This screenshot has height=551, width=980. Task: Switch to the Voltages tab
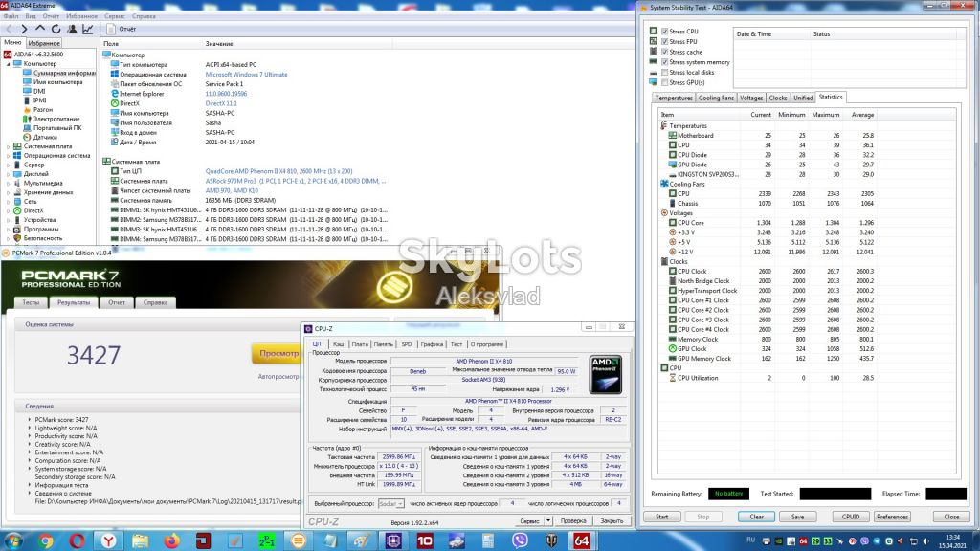point(751,99)
